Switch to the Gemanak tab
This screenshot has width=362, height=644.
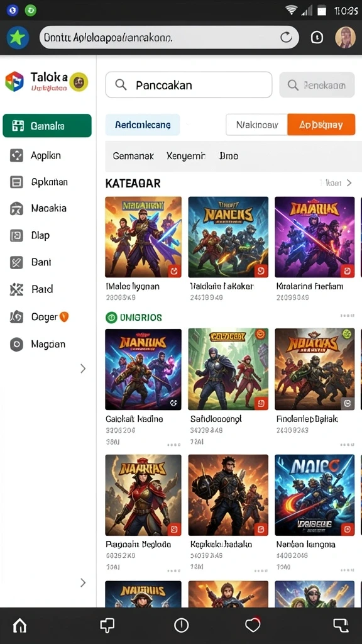pyautogui.click(x=133, y=156)
